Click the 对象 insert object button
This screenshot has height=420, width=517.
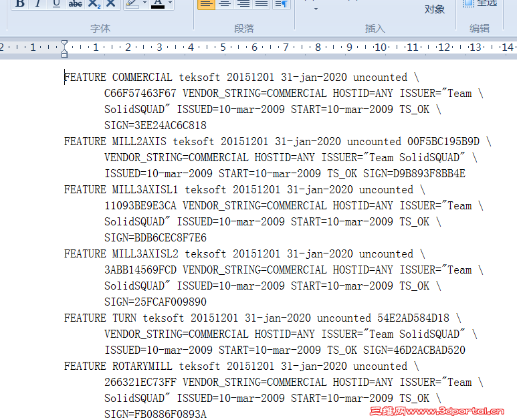click(x=435, y=9)
